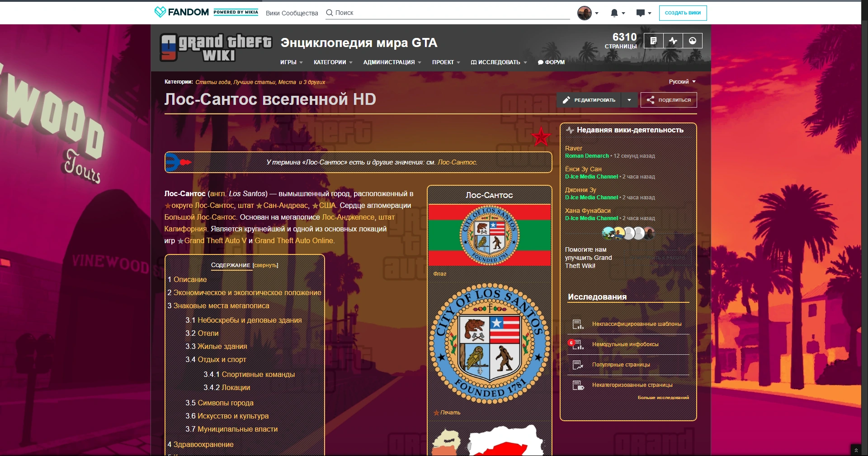
Task: Open the ФОРУМ navigation item
Action: 551,62
